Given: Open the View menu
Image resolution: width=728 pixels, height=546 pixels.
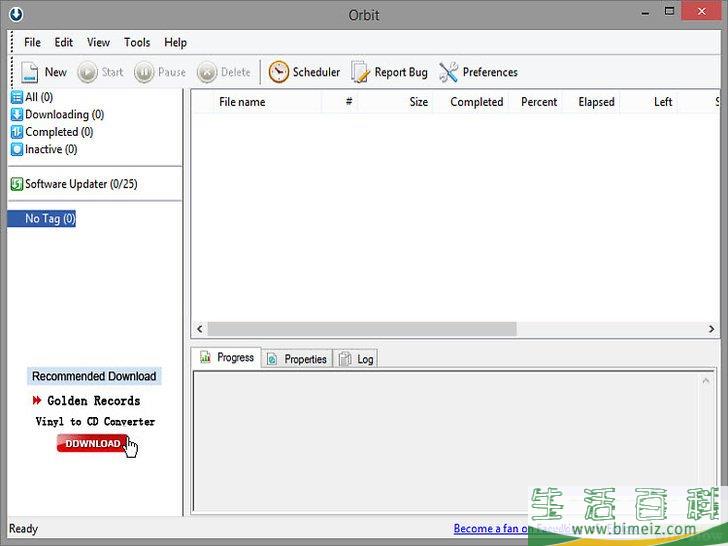Looking at the screenshot, I should pos(98,42).
